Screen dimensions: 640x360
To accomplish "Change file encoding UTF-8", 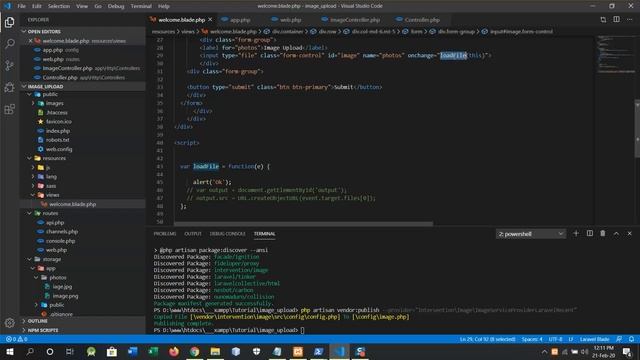I will coord(555,339).
